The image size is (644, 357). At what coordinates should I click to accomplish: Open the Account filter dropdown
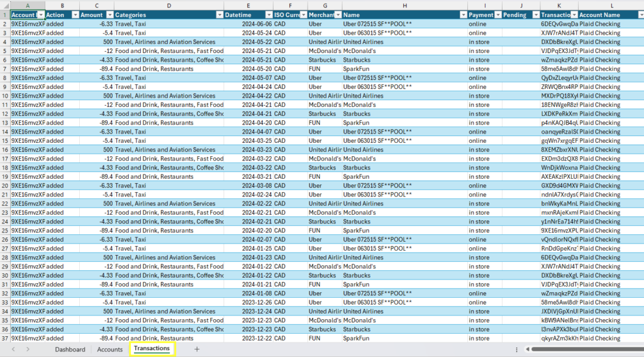pos(41,14)
